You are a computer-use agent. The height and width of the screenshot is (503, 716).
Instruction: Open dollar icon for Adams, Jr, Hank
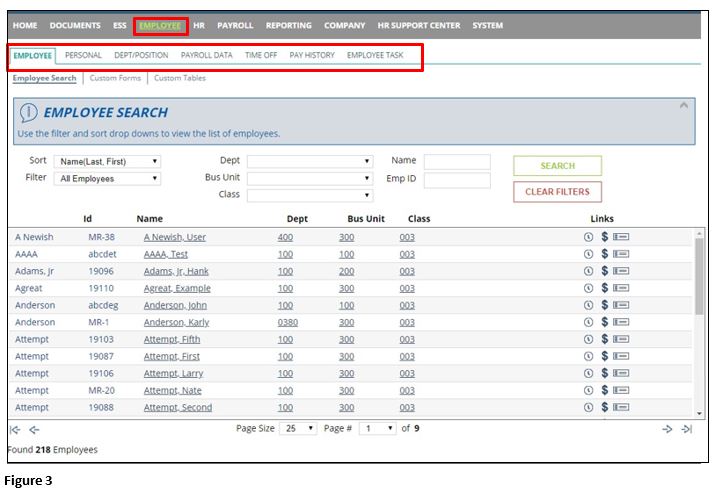coord(605,271)
